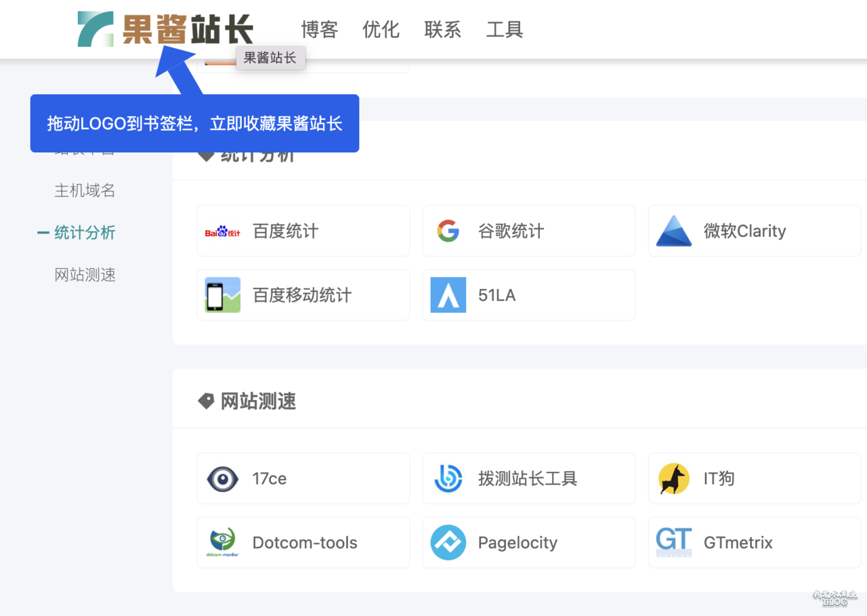
Task: Click the 百度移动统计 phone icon
Action: 223,295
